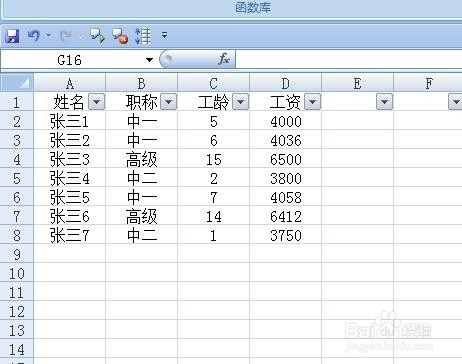Image resolution: width=462 pixels, height=364 pixels.
Task: Select row 9 header
Action: [17, 254]
